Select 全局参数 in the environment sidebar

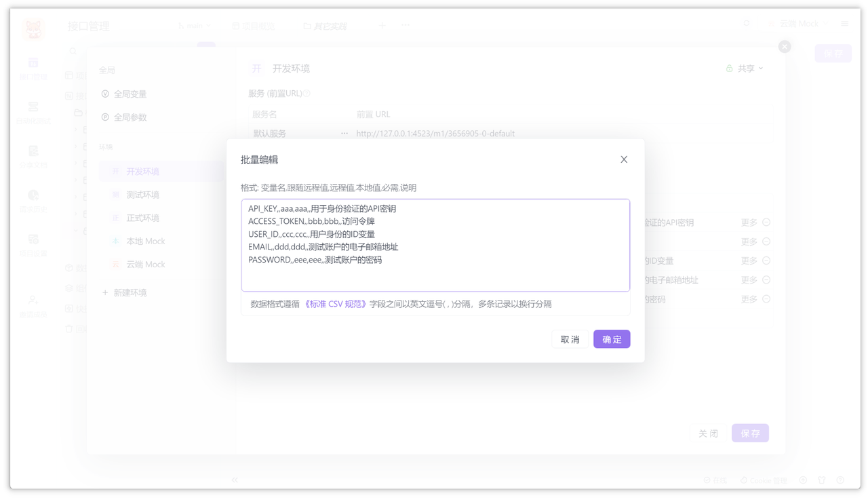coord(123,117)
